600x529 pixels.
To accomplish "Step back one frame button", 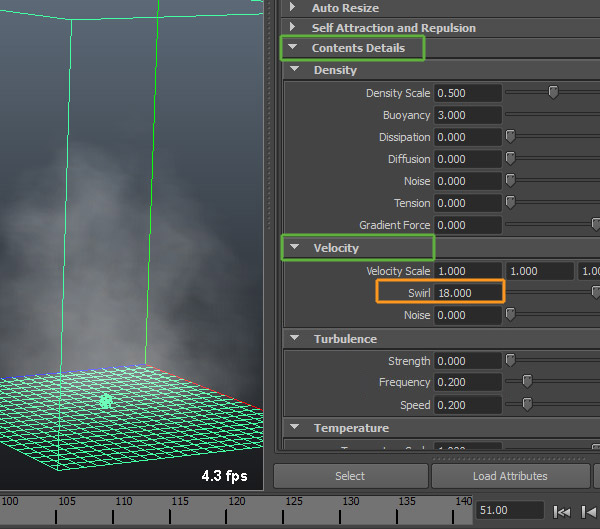I will click(x=589, y=511).
